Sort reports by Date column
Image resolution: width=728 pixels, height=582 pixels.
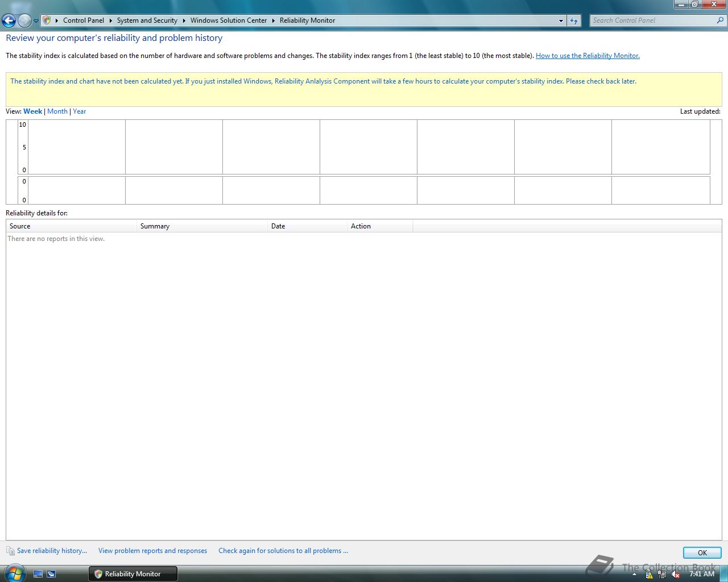(308, 226)
